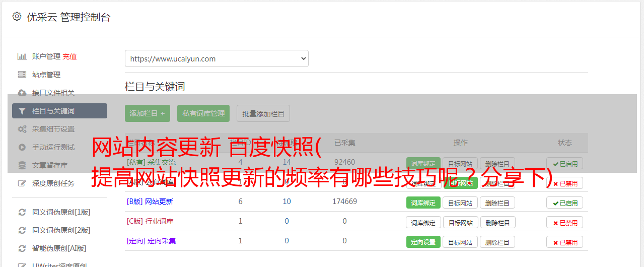Click 目标网站 for 行业词库 row
Screen dimensions: 644x267
[x=460, y=223]
